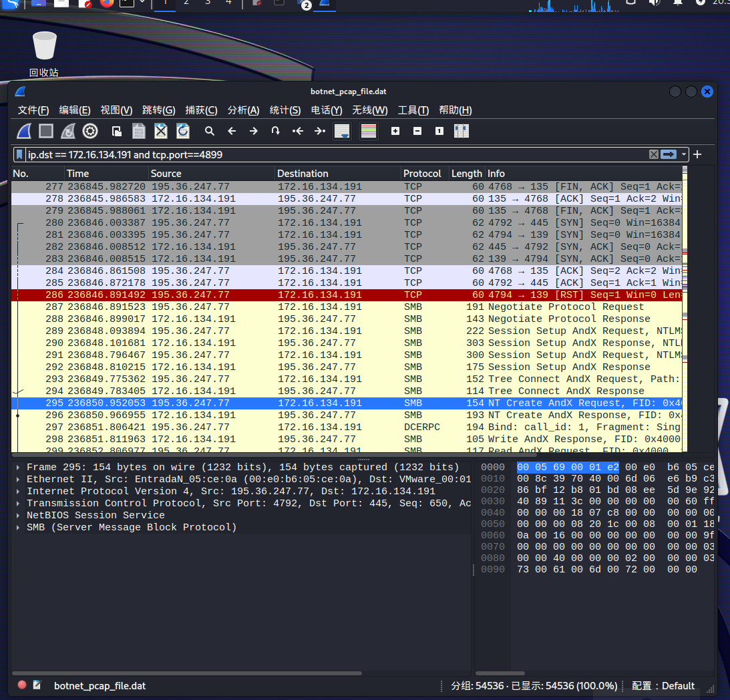Reset text to normal size
This screenshot has height=700, width=730.
click(x=439, y=132)
